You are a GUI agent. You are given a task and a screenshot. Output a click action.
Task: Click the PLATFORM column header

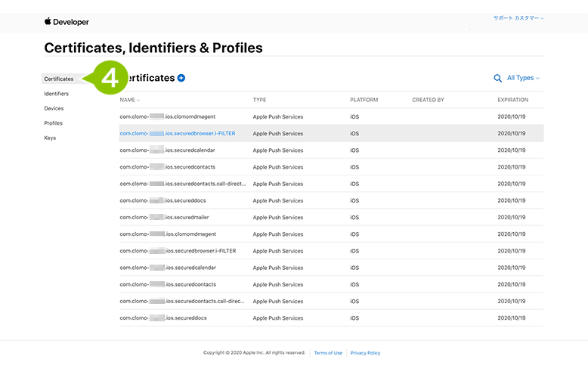click(364, 100)
